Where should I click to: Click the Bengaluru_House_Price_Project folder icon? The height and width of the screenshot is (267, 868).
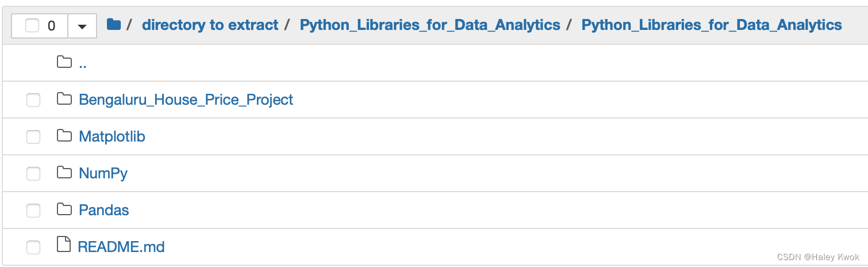64,99
